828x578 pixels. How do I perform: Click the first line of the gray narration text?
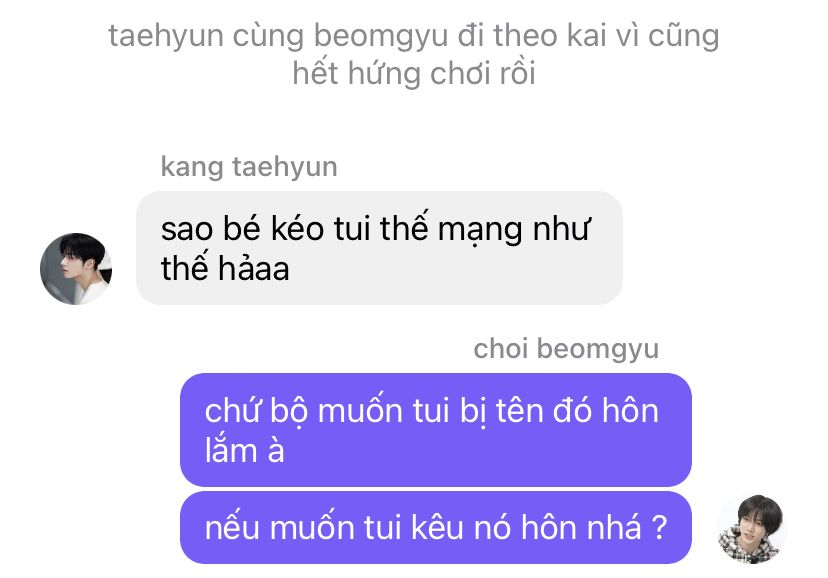coord(413,37)
